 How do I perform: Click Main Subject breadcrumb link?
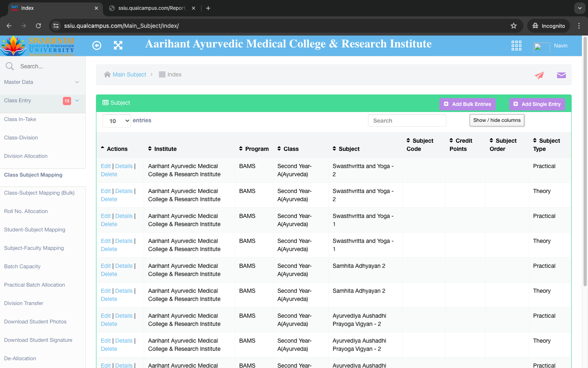tap(129, 74)
